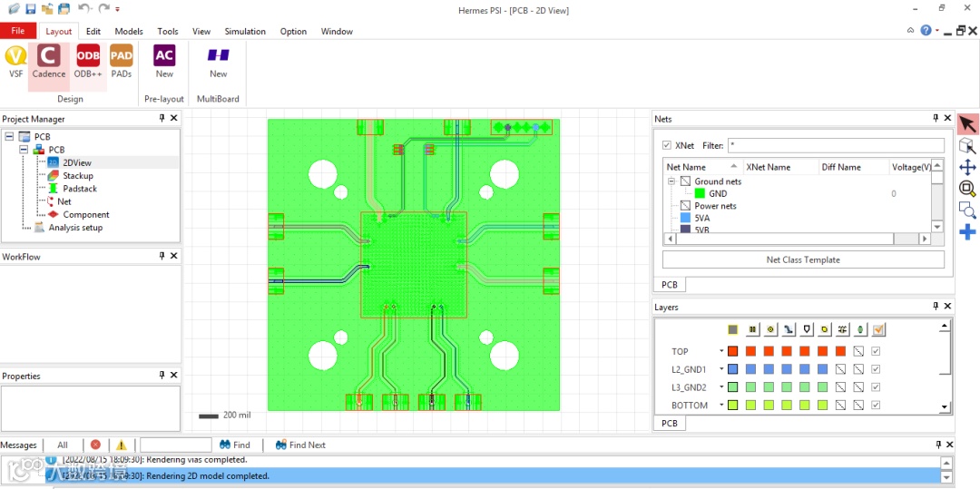Click the Find Next button
Viewport: 980px width, 489px height.
[x=300, y=445]
